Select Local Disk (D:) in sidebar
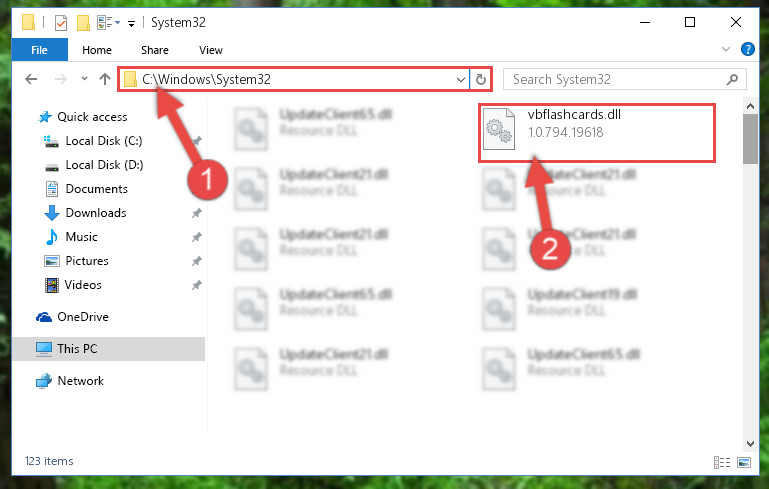The image size is (769, 489). click(104, 165)
